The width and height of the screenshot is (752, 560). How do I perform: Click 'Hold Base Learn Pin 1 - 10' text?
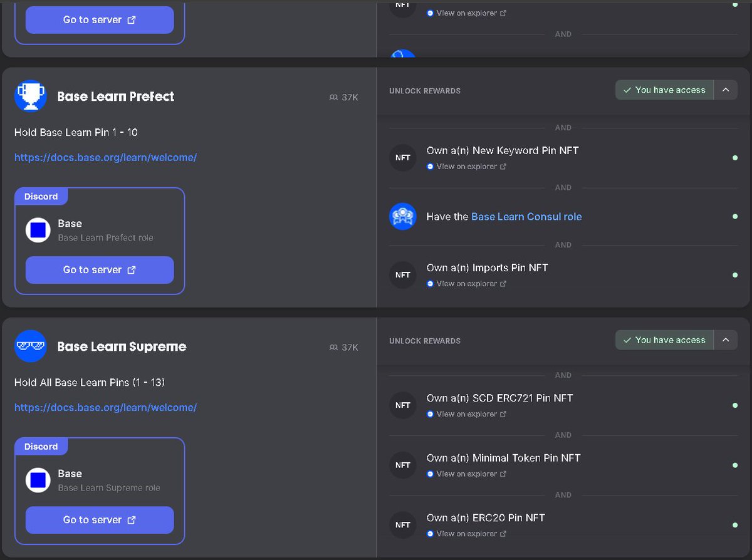click(76, 132)
